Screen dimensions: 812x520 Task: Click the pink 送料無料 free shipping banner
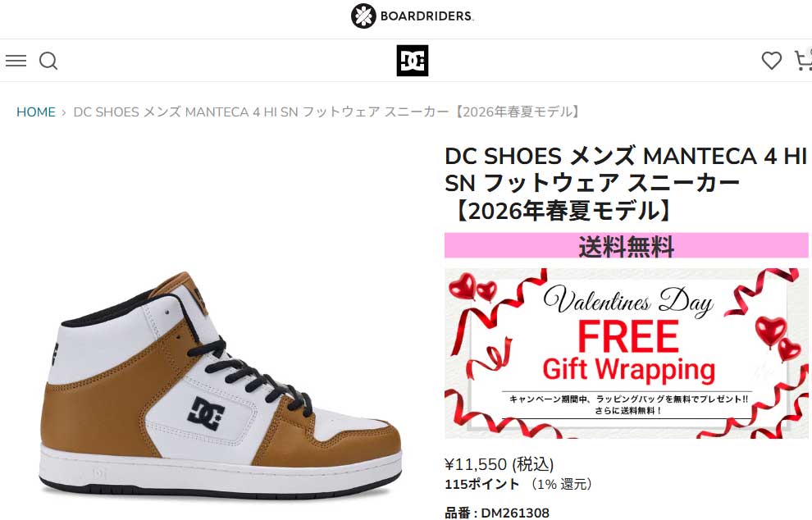pos(626,245)
